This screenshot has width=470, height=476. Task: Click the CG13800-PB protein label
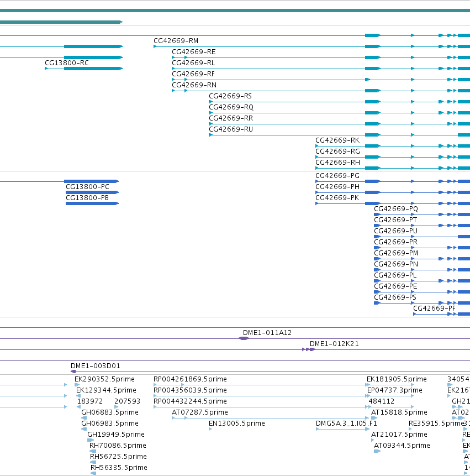[87, 197]
